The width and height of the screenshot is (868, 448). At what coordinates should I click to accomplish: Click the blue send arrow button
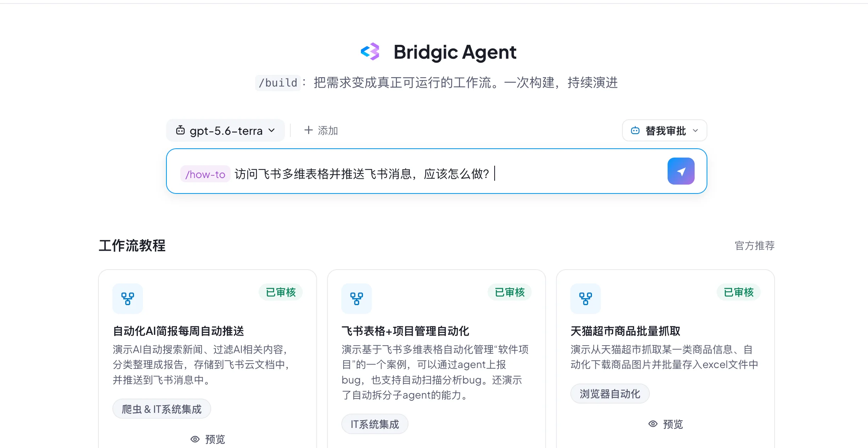pos(681,171)
